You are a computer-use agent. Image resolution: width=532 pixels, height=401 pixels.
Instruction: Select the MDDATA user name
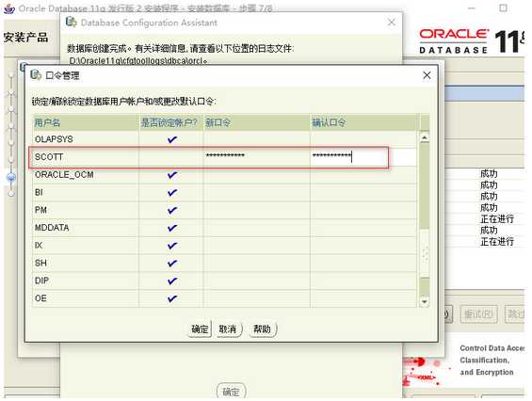[x=52, y=228]
